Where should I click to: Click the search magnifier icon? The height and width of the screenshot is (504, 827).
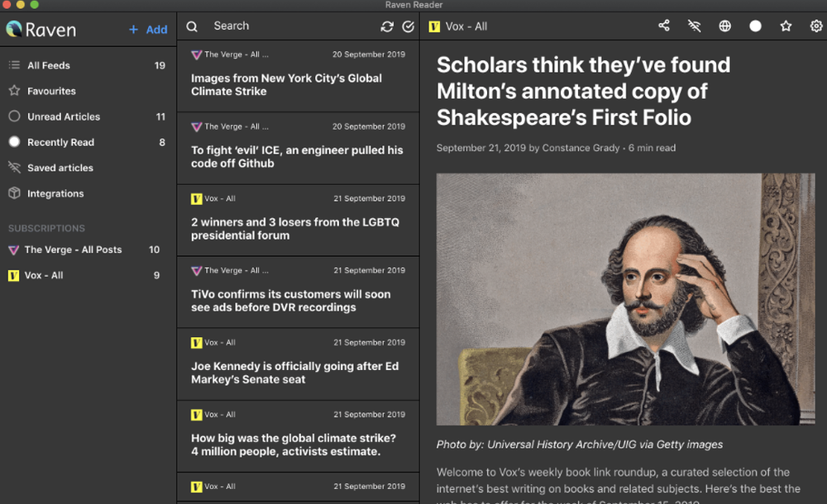point(192,26)
